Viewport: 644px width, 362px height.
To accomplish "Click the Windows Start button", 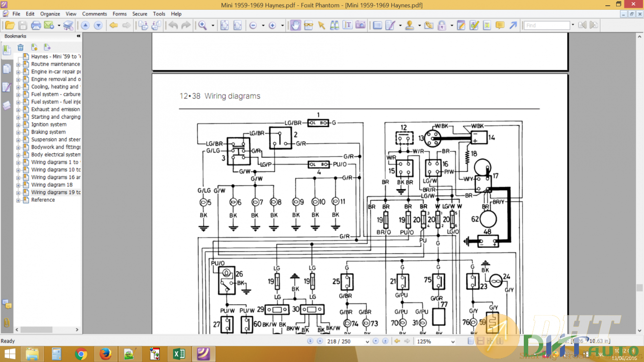I will point(10,354).
